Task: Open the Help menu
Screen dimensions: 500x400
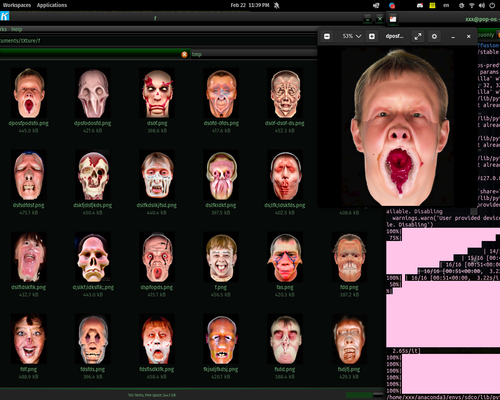Action: coord(17,29)
